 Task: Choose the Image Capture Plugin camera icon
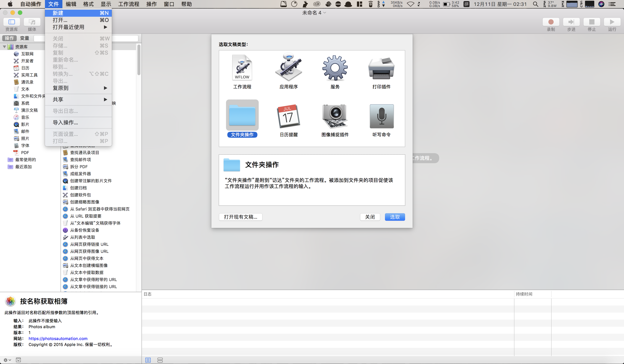335,116
